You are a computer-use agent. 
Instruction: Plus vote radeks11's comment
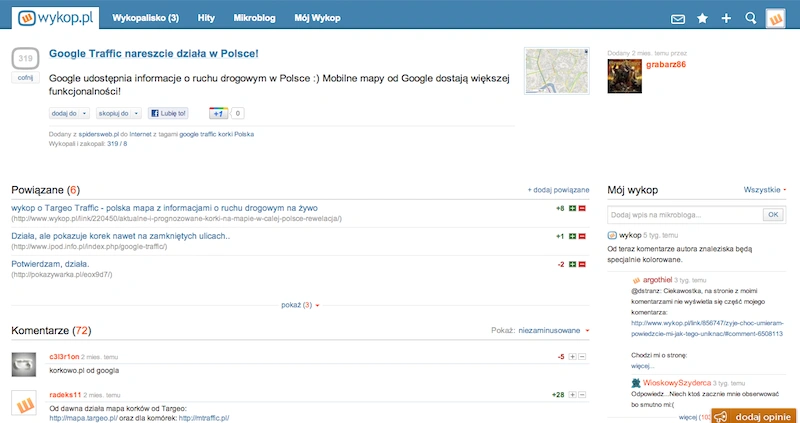(572, 395)
